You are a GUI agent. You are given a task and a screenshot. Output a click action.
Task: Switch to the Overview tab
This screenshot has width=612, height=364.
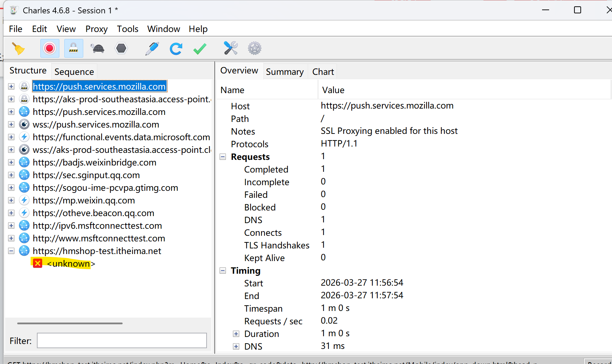(239, 71)
